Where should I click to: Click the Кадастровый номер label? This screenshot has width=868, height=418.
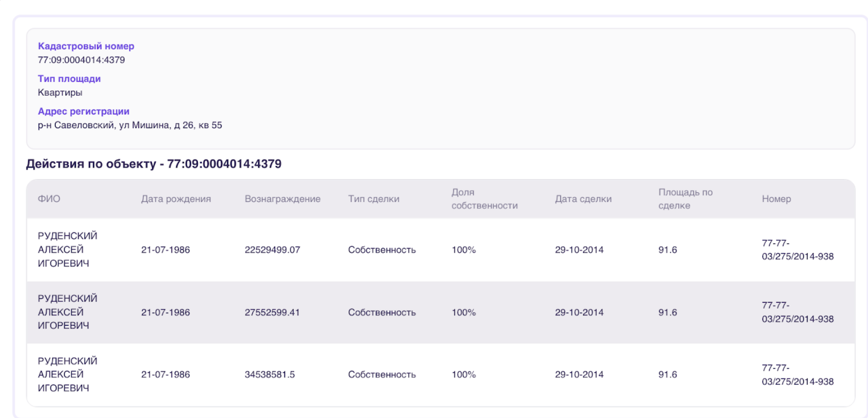(x=86, y=46)
